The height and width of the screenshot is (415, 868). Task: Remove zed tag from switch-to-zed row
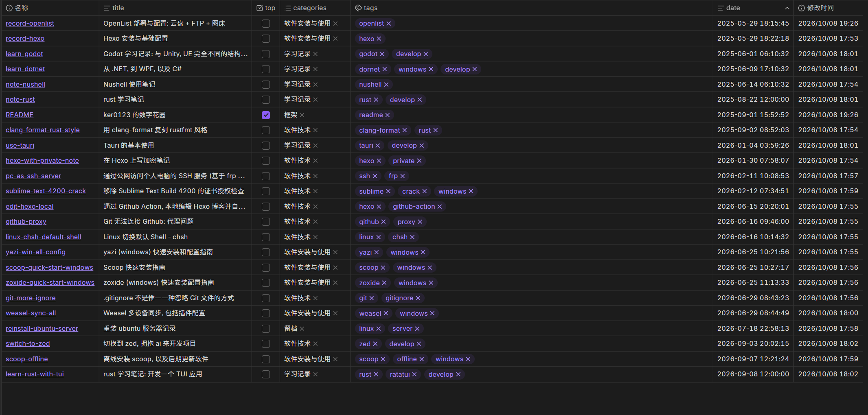(x=375, y=344)
